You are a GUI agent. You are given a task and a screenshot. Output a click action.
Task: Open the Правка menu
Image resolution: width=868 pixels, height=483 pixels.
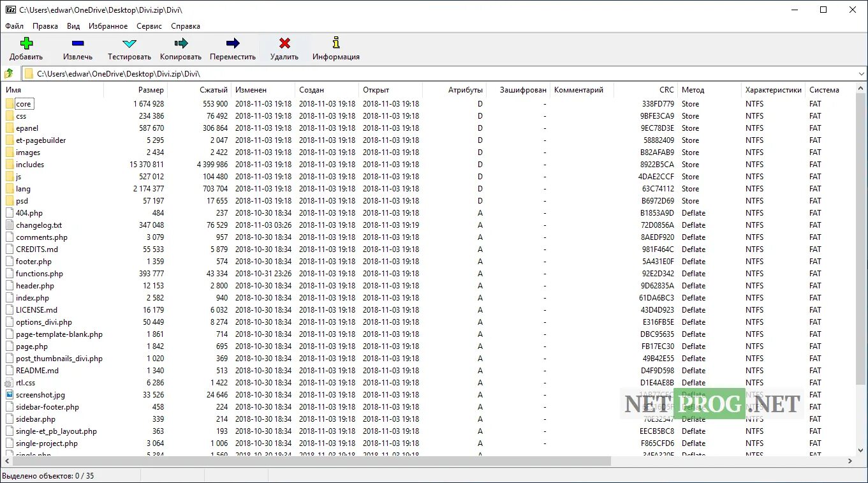tap(45, 26)
